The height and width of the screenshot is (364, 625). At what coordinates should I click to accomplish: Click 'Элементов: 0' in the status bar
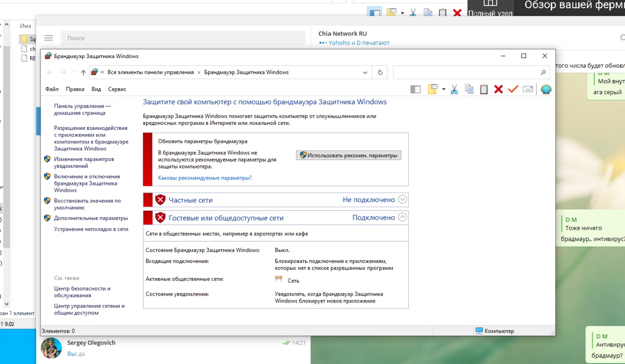click(59, 331)
